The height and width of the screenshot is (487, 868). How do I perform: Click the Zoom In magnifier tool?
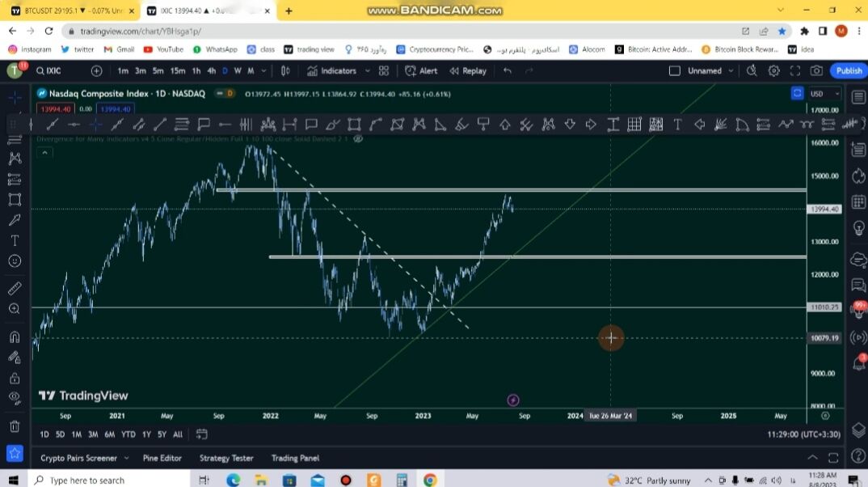15,309
